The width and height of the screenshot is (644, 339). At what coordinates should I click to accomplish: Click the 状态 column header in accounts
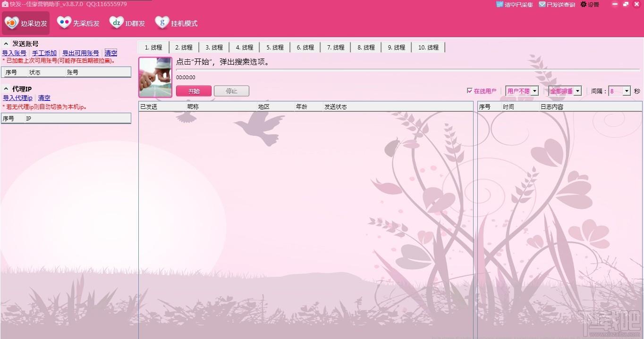tap(46, 72)
